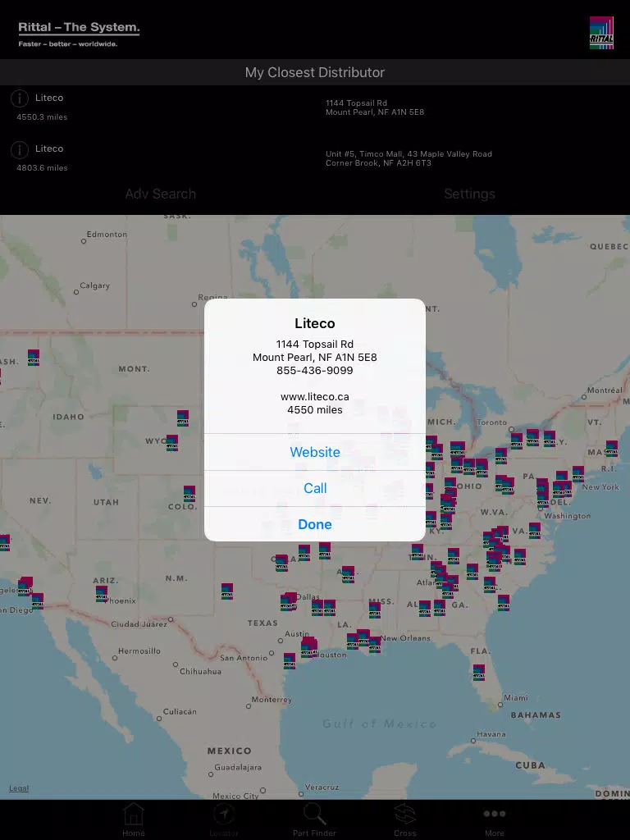
Task: Open the Legal link on the map
Action: [19, 788]
